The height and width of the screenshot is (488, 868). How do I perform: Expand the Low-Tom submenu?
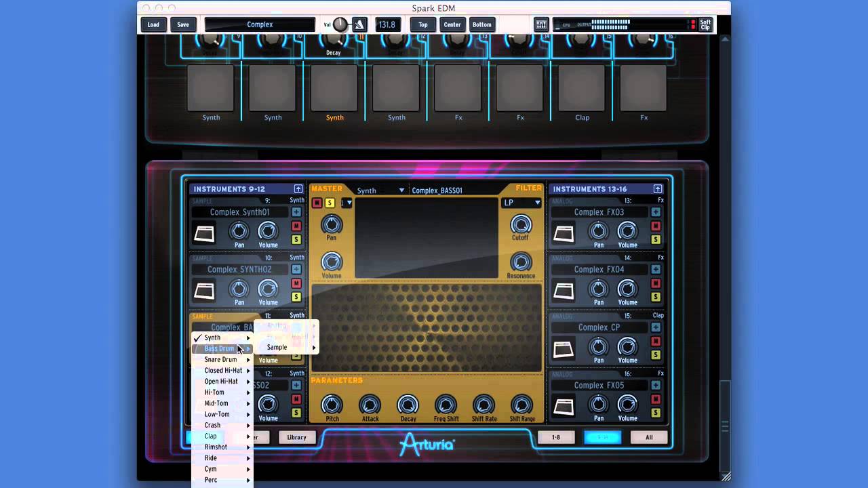(222, 414)
